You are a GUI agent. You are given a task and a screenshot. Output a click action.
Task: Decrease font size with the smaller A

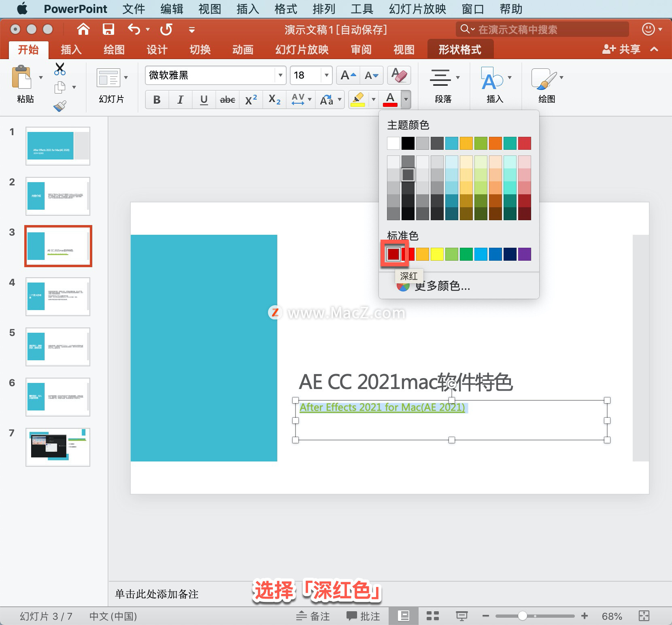(x=372, y=75)
